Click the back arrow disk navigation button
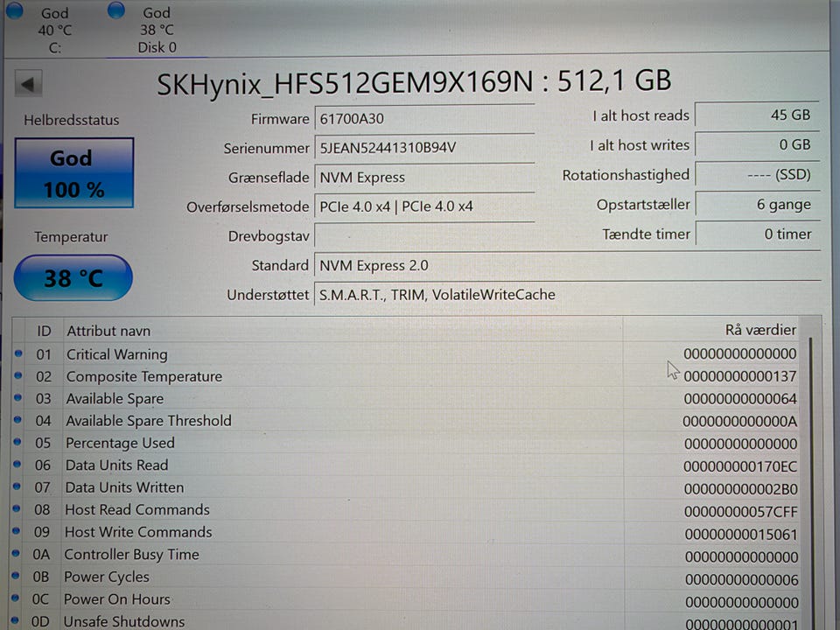Image resolution: width=840 pixels, height=630 pixels. (x=28, y=83)
